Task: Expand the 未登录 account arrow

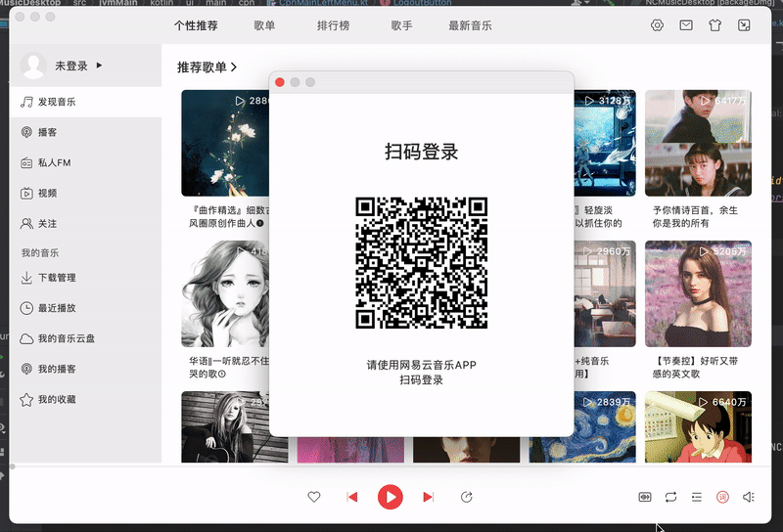Action: coord(99,66)
